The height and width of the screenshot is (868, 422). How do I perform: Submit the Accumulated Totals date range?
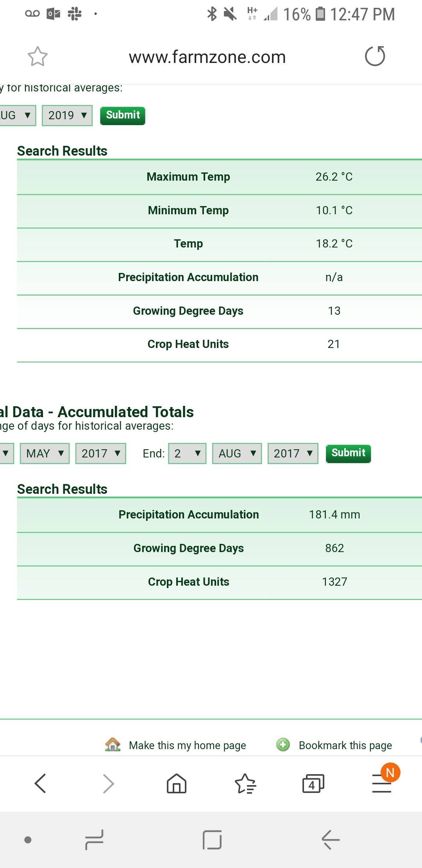coord(348,454)
